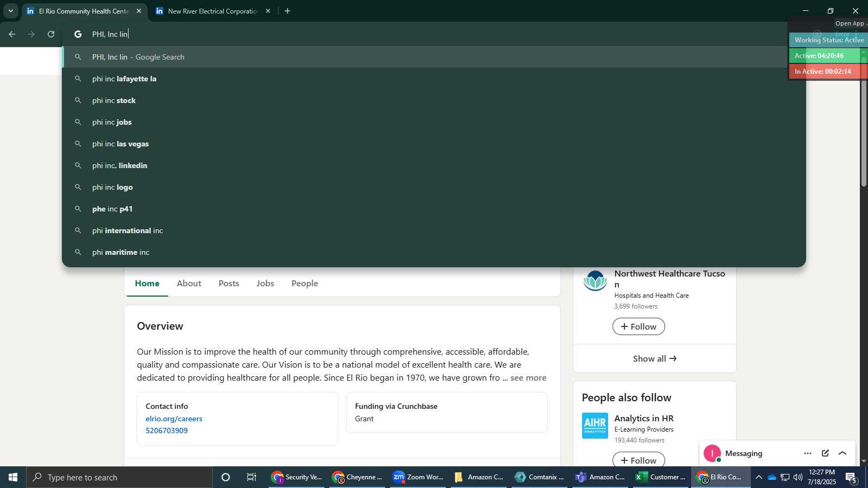This screenshot has width=868, height=488.
Task: Choose 'phi international inc' suggestion
Action: point(434,230)
